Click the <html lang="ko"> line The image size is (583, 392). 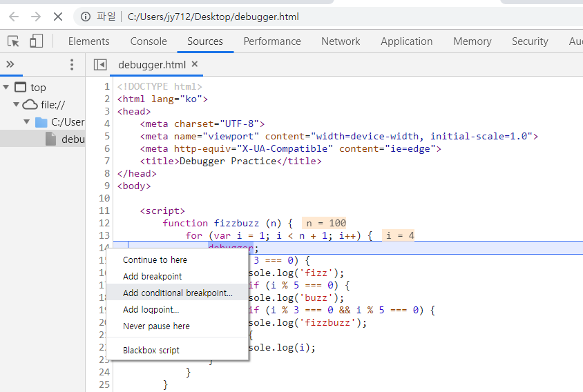(x=162, y=99)
